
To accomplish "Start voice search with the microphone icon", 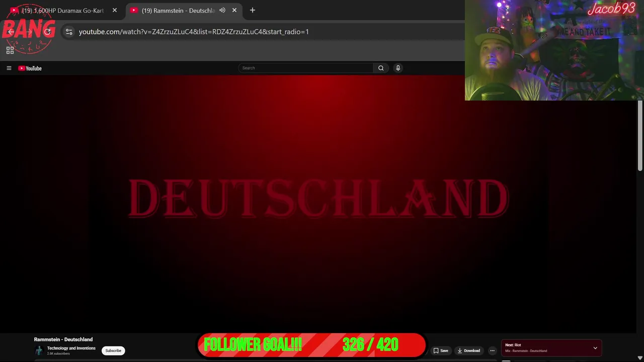I will 398,68.
